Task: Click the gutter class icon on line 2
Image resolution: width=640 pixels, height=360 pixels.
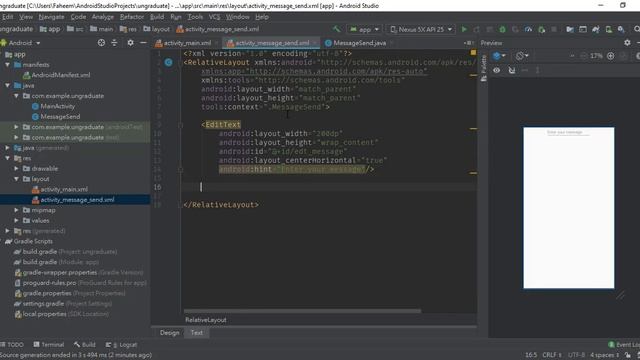Action: (169, 62)
